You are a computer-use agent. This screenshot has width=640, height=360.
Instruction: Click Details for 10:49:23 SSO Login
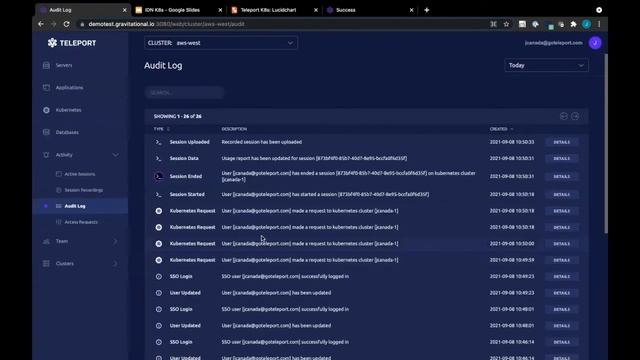click(x=562, y=277)
